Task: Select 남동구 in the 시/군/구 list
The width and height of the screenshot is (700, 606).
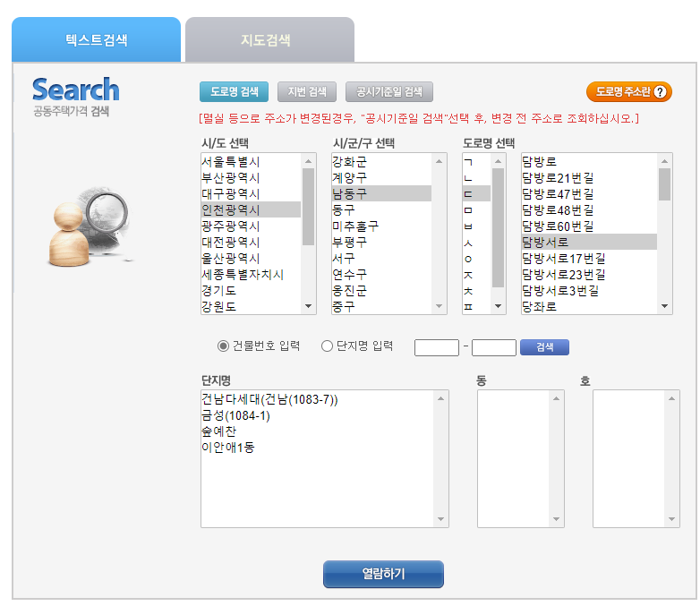Action: (381, 194)
